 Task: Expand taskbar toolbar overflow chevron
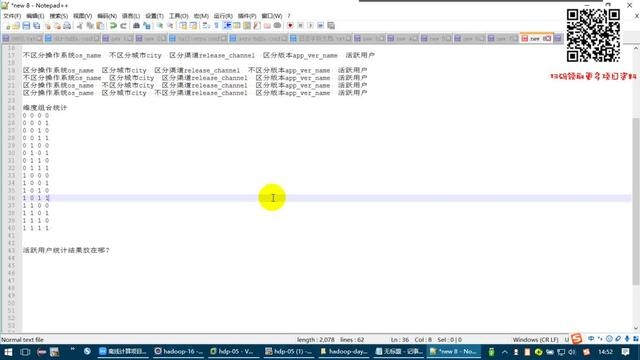[73, 349]
